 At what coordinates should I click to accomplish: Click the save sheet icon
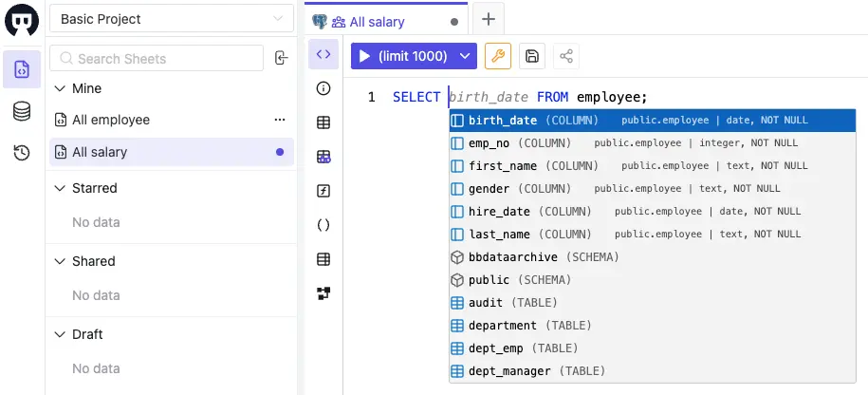pos(532,56)
